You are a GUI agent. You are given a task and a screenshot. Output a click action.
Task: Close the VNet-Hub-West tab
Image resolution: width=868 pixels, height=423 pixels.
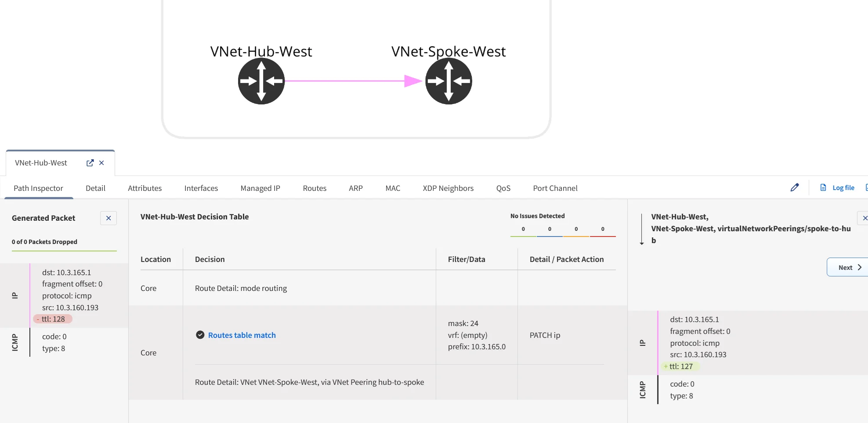(x=101, y=163)
